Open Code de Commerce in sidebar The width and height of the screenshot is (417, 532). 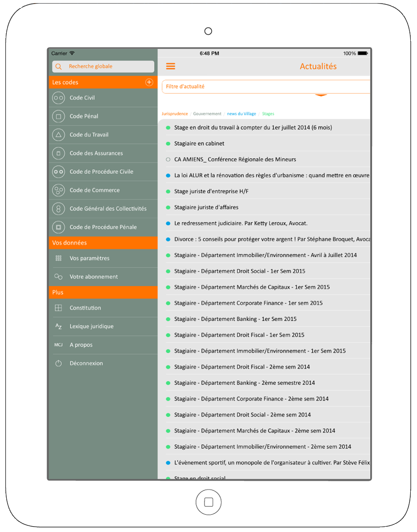point(103,190)
